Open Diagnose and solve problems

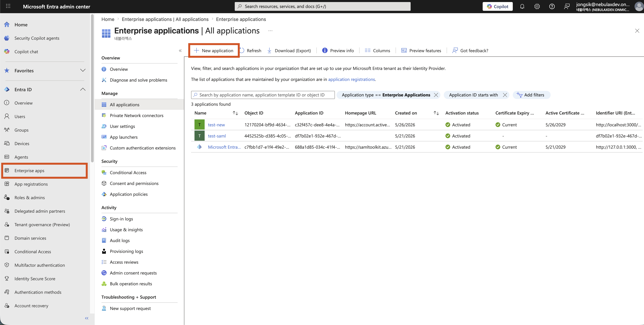tap(139, 80)
